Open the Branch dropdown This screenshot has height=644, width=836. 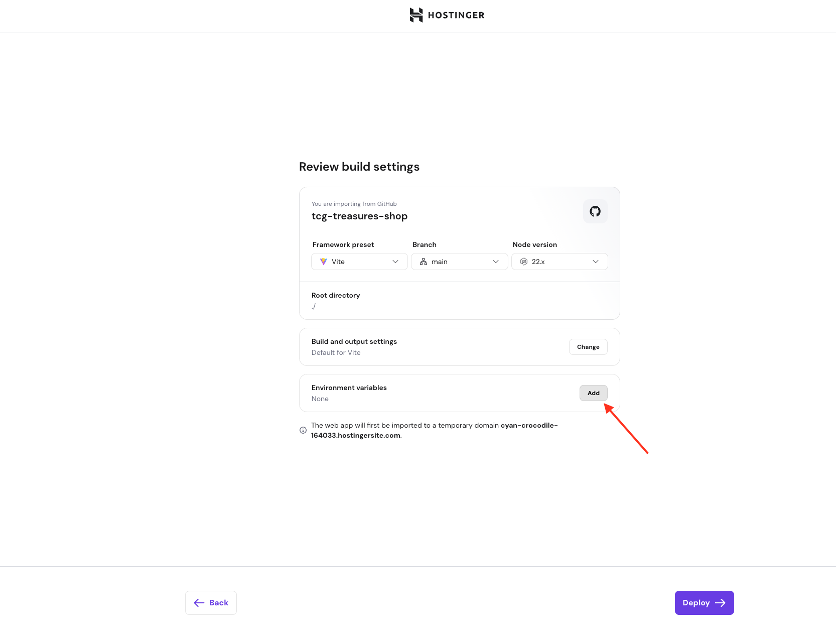pyautogui.click(x=459, y=262)
